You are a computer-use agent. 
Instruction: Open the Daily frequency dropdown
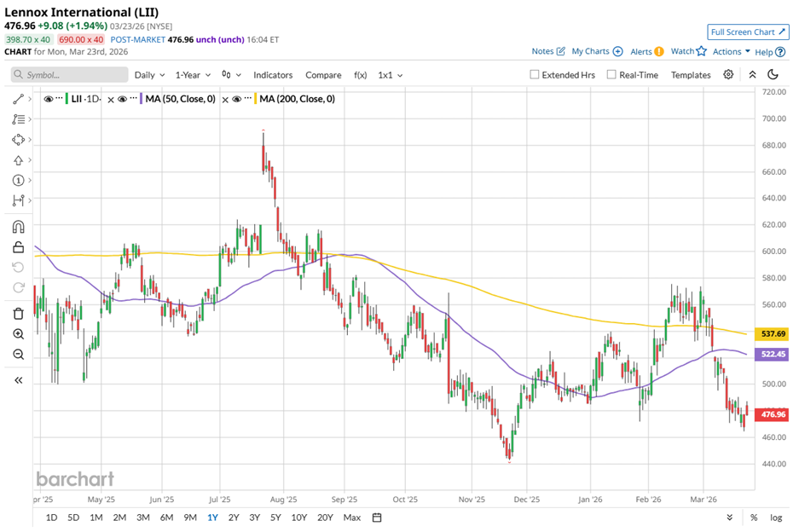pyautogui.click(x=149, y=75)
